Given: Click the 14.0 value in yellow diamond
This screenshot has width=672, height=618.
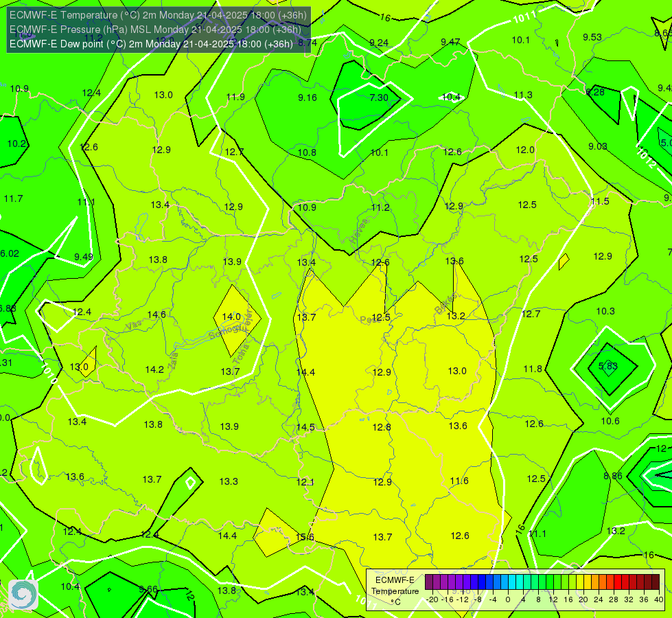Looking at the screenshot, I should click(231, 317).
